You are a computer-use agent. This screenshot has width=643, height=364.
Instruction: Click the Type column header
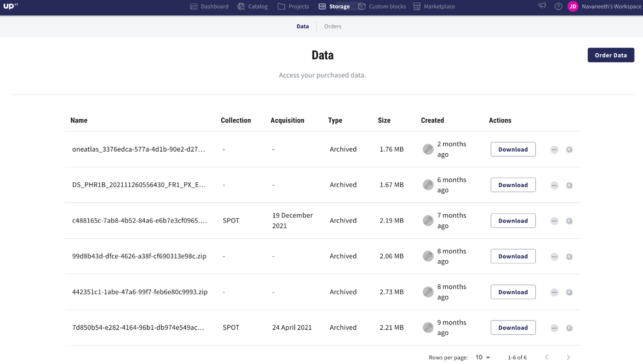[335, 120]
